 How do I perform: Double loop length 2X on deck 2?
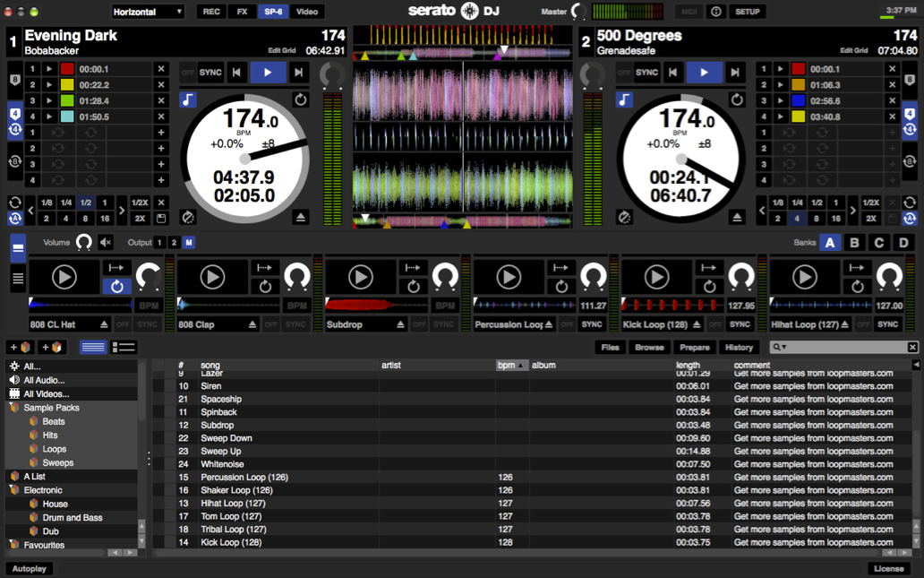pos(871,219)
